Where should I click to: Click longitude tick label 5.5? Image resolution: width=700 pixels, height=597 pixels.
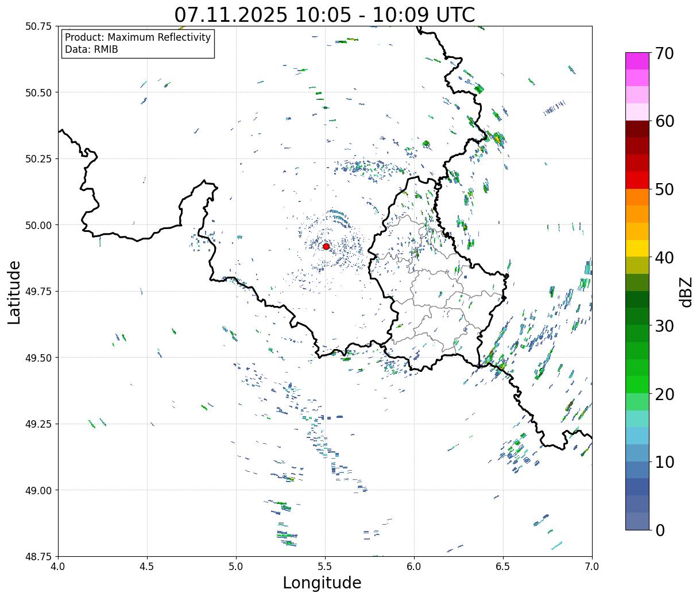coord(325,567)
